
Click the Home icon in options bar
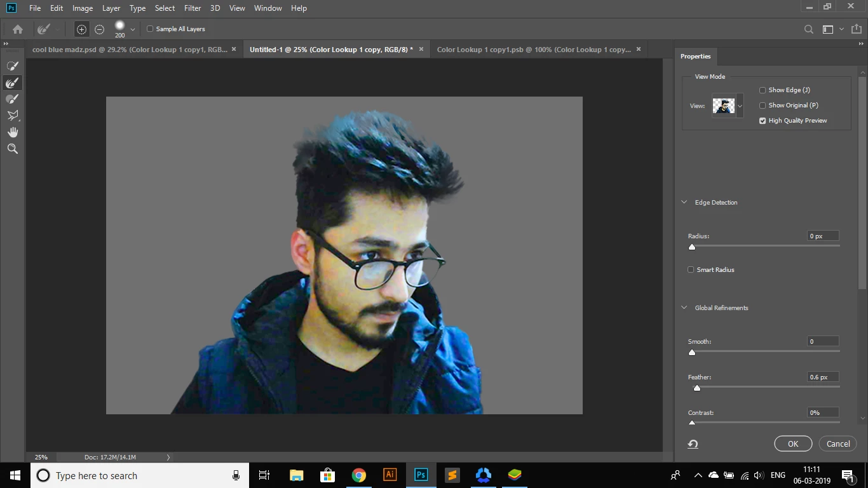pyautogui.click(x=18, y=29)
